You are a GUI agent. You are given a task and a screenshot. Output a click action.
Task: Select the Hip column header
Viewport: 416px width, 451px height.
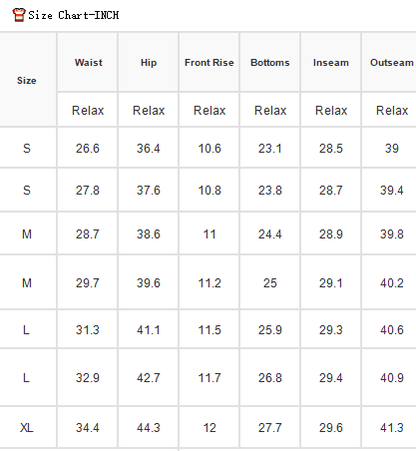coord(148,63)
